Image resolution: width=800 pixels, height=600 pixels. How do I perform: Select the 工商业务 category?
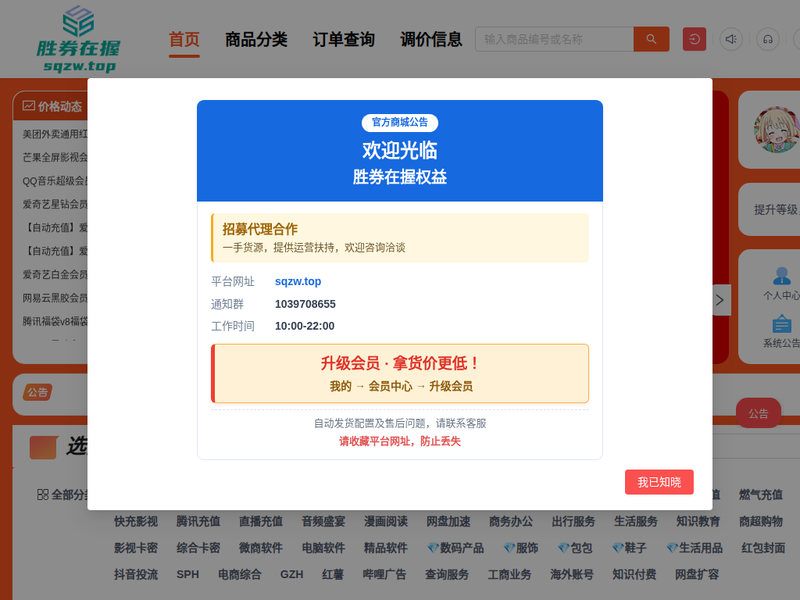pos(509,574)
